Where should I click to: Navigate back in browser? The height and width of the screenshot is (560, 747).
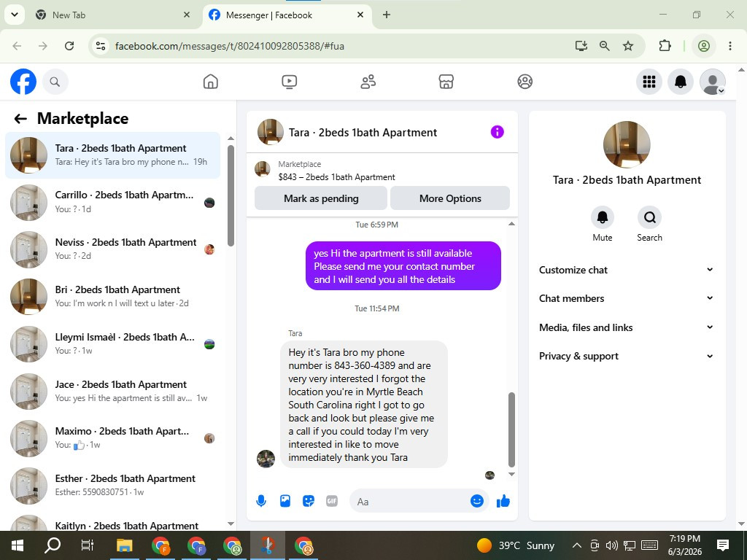point(18,46)
